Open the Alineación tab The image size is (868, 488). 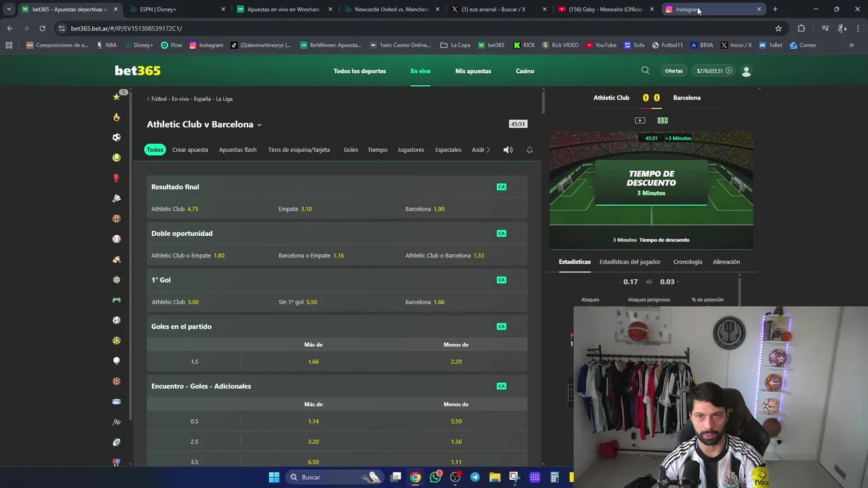(x=726, y=262)
